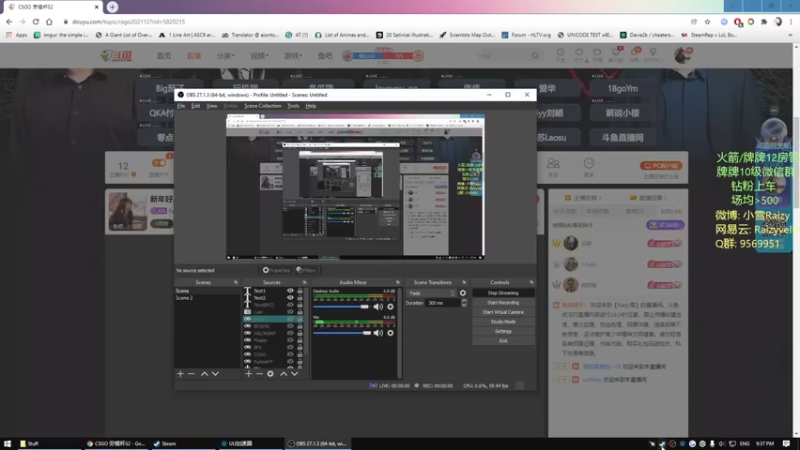Expand the 视频 dropdown in the Douyu nav
This screenshot has width=800, height=450.
[x=259, y=56]
